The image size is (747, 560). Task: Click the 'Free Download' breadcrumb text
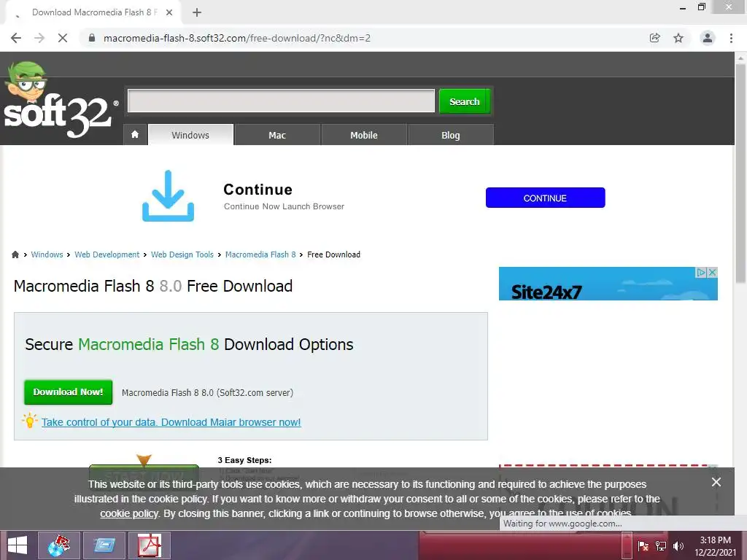(333, 254)
